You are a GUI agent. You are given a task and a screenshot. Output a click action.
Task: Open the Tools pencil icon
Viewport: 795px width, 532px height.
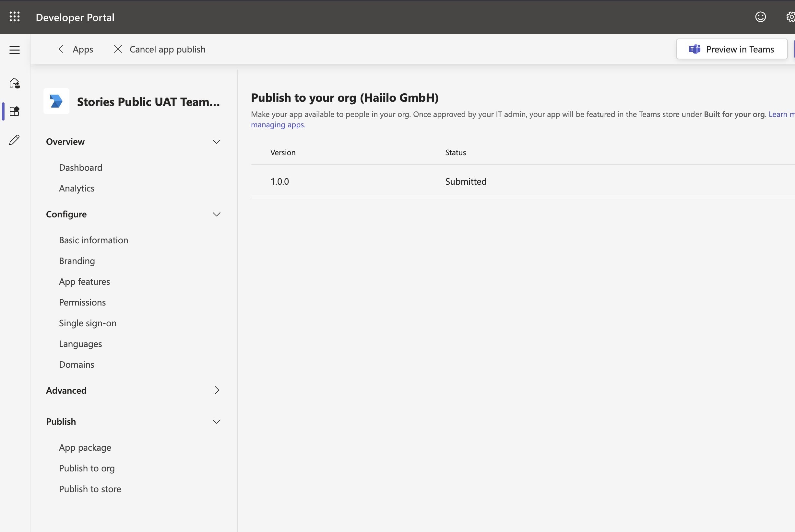(x=15, y=139)
